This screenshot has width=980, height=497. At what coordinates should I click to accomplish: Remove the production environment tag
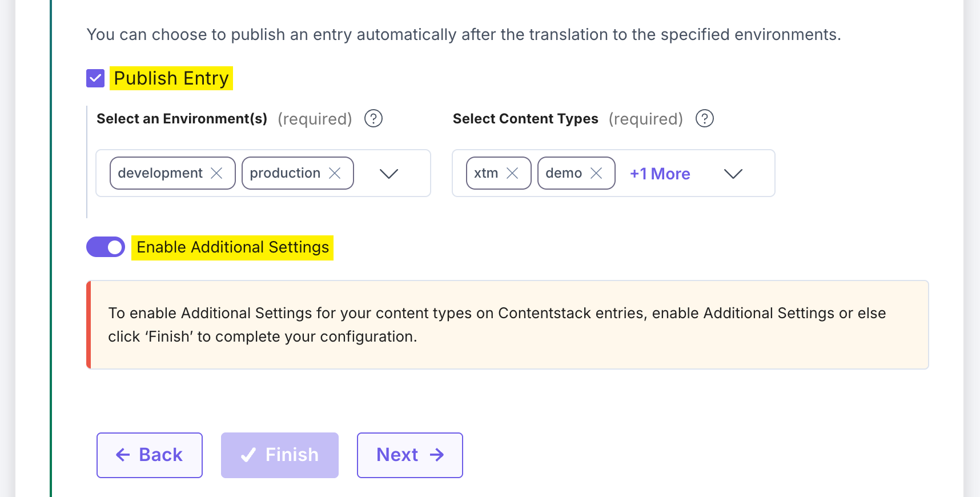[x=336, y=173]
